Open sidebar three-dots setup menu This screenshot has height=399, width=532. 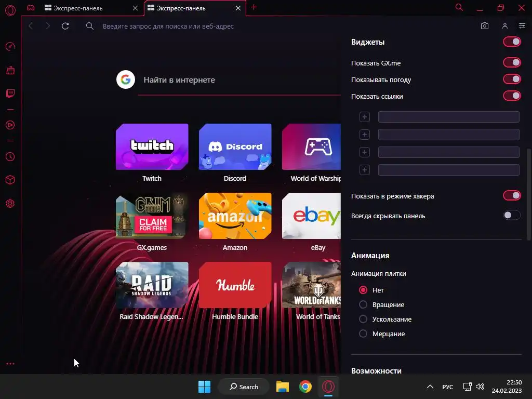click(x=10, y=364)
